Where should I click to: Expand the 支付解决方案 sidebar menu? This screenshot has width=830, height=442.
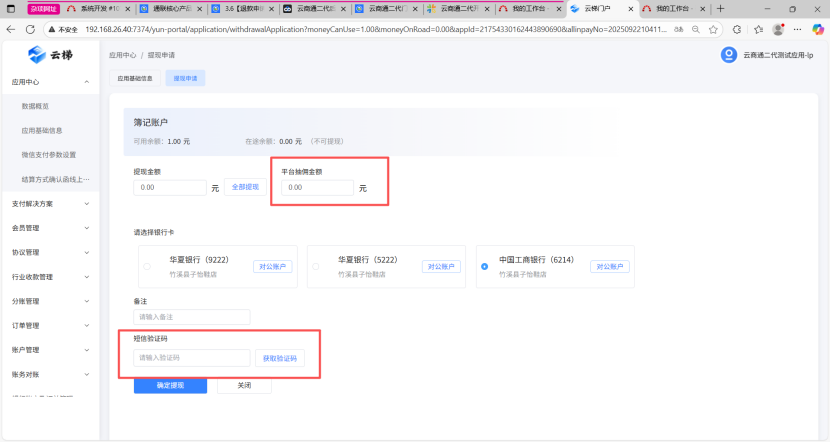click(87, 203)
